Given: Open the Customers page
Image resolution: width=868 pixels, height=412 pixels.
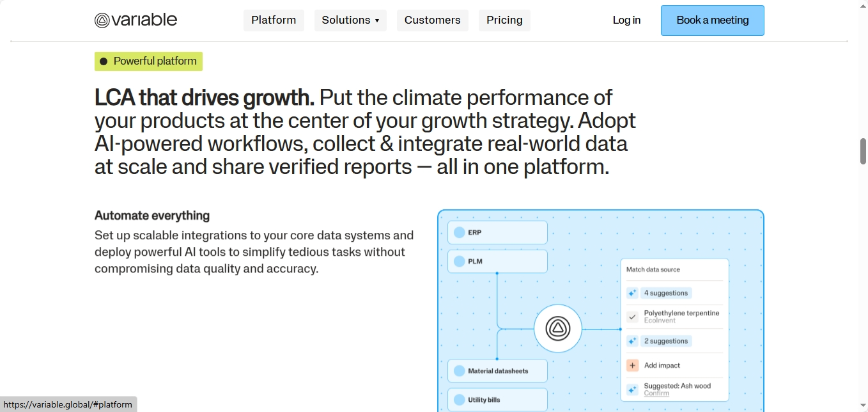Looking at the screenshot, I should (x=432, y=20).
